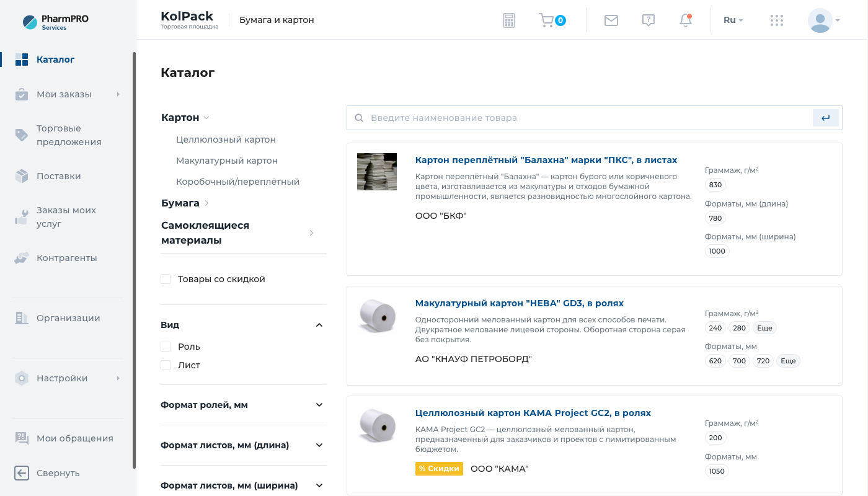
Task: Open the messages envelope icon
Action: pyautogui.click(x=611, y=20)
